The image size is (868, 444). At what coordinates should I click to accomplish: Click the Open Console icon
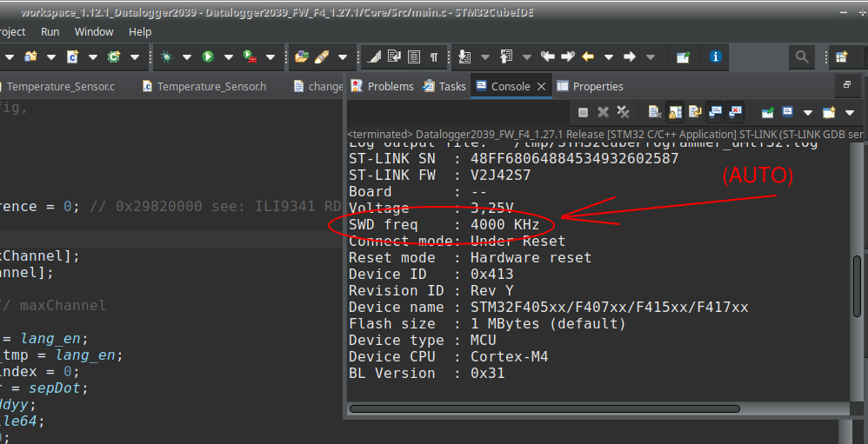[x=829, y=113]
